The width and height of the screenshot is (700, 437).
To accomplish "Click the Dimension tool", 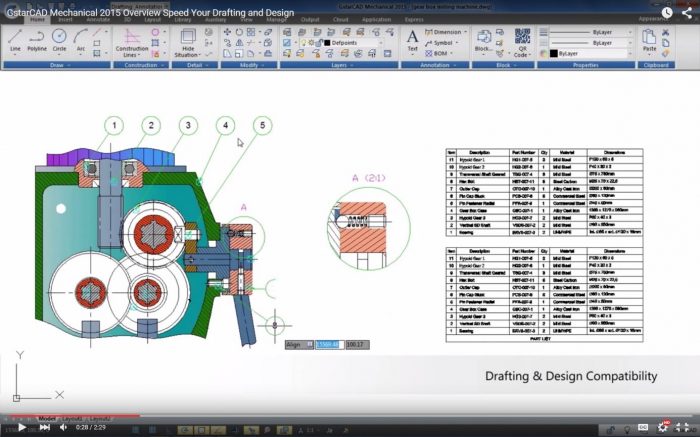I will pyautogui.click(x=443, y=32).
